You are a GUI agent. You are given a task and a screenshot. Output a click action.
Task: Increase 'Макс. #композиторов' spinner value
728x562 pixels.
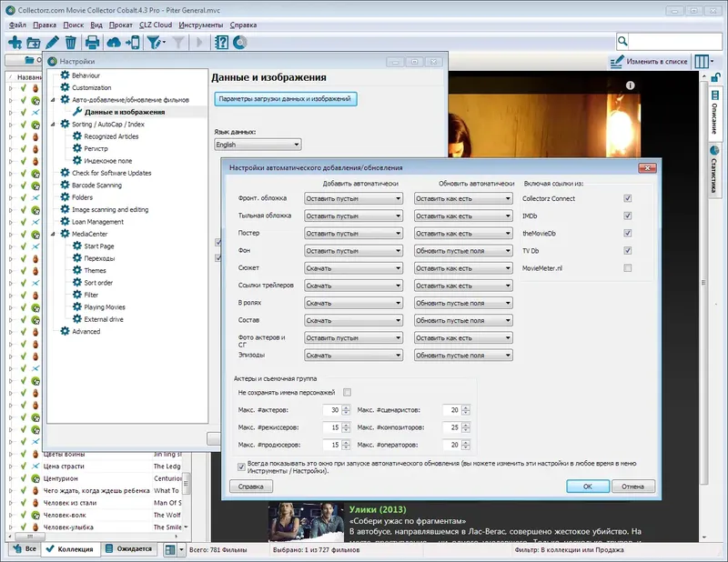(x=466, y=425)
